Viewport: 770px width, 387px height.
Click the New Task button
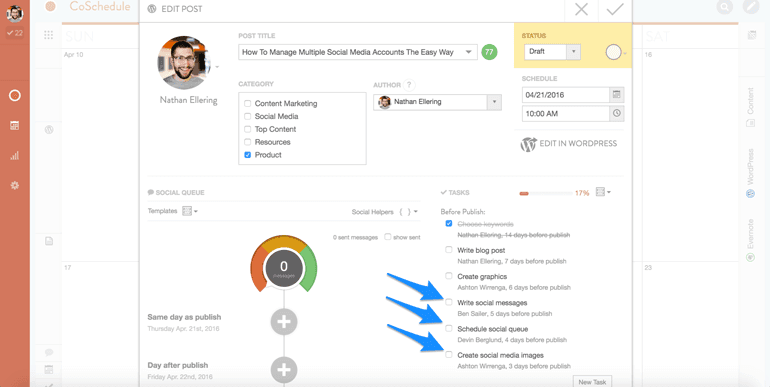592,382
